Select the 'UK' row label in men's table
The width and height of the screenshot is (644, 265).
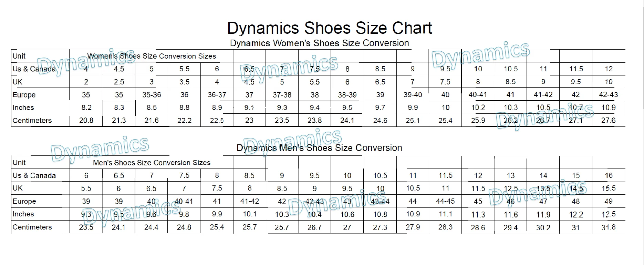click(x=18, y=188)
